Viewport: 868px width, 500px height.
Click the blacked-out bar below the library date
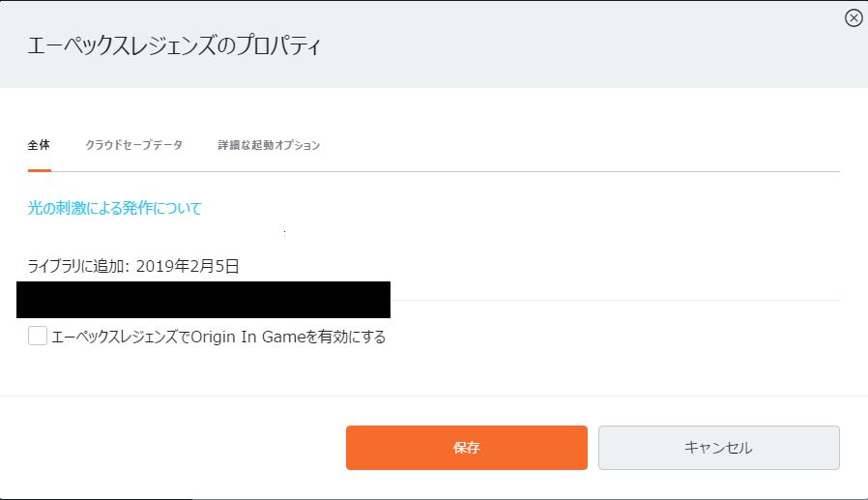(203, 300)
